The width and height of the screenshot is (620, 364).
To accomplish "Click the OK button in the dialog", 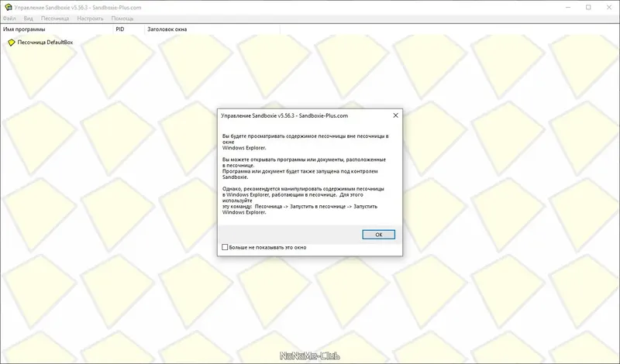I will [x=378, y=235].
